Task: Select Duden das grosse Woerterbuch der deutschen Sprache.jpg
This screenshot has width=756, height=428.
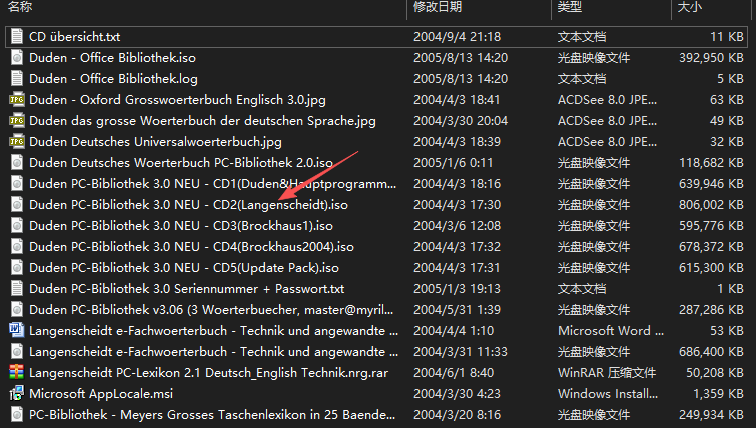Action: (x=202, y=120)
